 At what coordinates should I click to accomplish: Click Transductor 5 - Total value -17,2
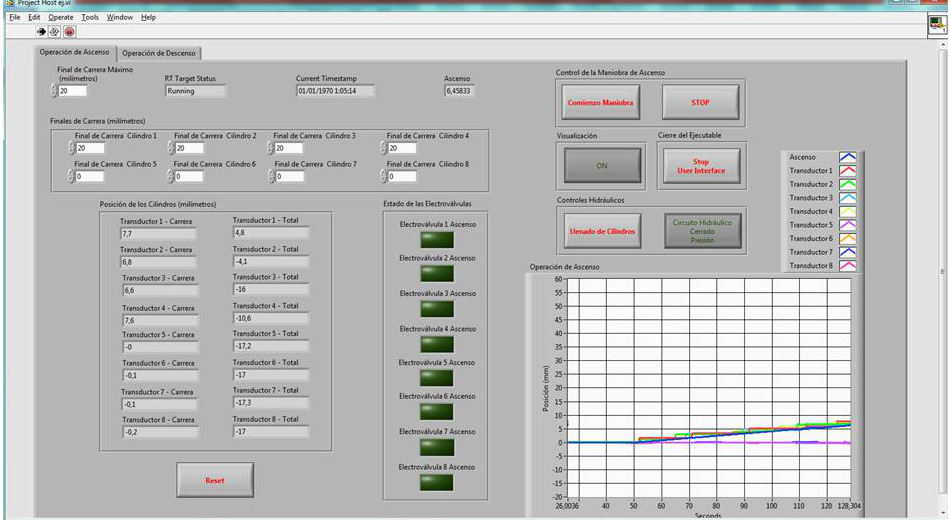271,346
